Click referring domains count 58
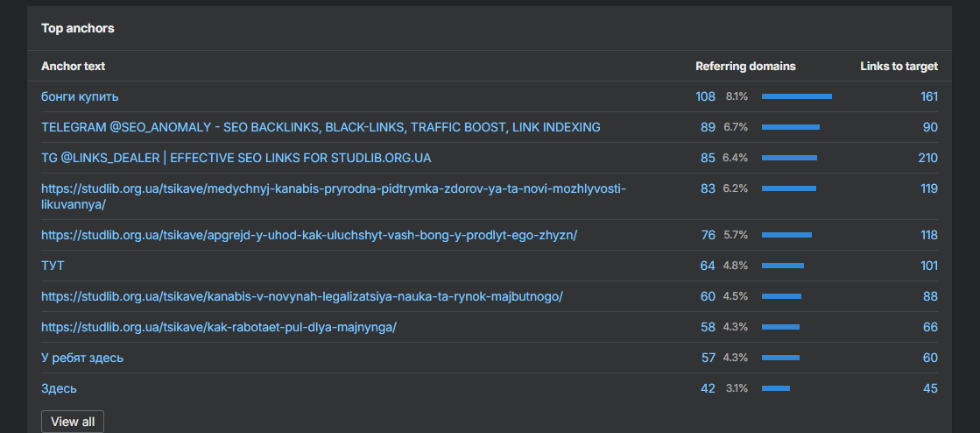 click(709, 327)
